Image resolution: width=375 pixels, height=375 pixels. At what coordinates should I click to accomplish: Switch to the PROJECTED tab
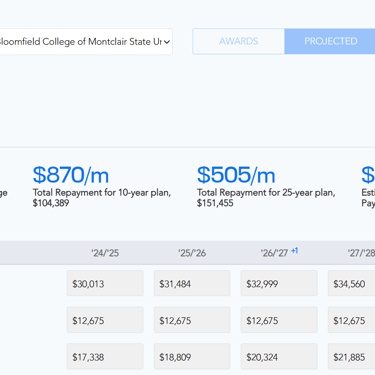click(x=330, y=41)
